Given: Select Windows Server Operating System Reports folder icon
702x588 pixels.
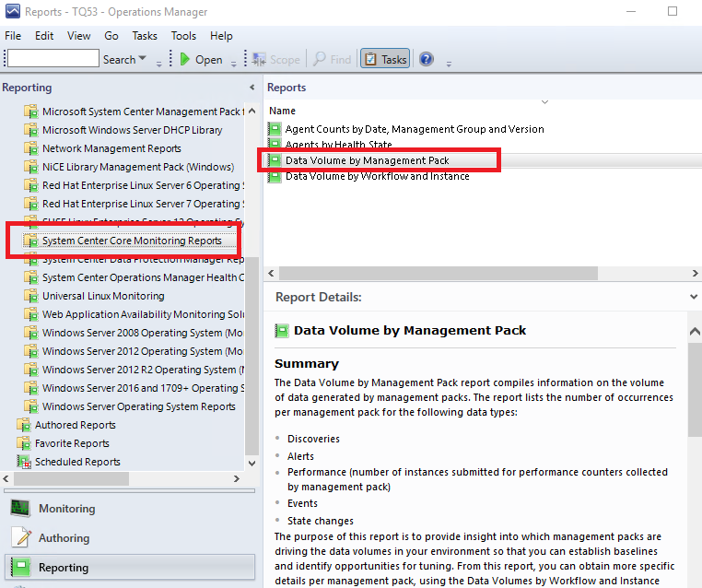Looking at the screenshot, I should (31, 406).
